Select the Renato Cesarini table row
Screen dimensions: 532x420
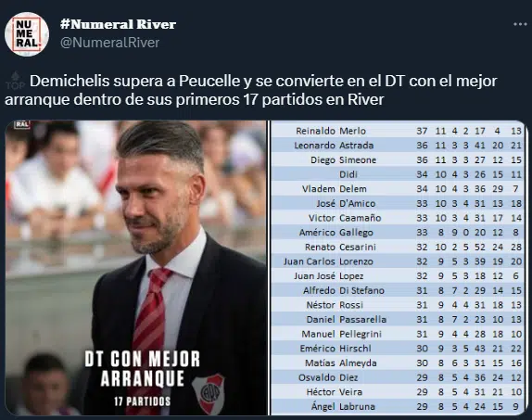point(399,247)
